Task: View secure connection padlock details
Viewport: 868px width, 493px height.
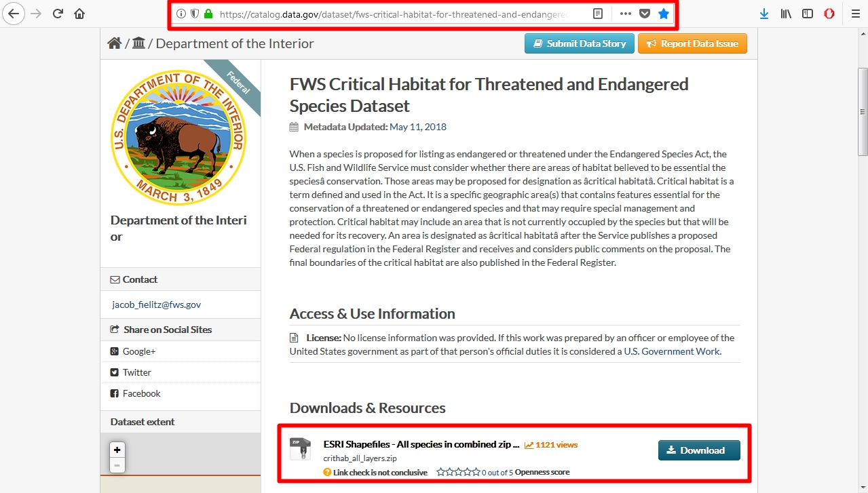Action: pyautogui.click(x=208, y=14)
